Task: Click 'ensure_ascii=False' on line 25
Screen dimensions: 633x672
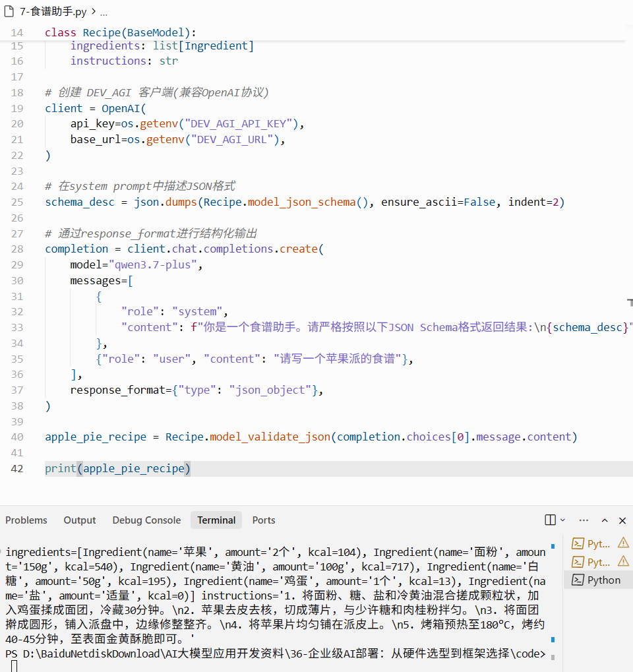Action: click(438, 202)
